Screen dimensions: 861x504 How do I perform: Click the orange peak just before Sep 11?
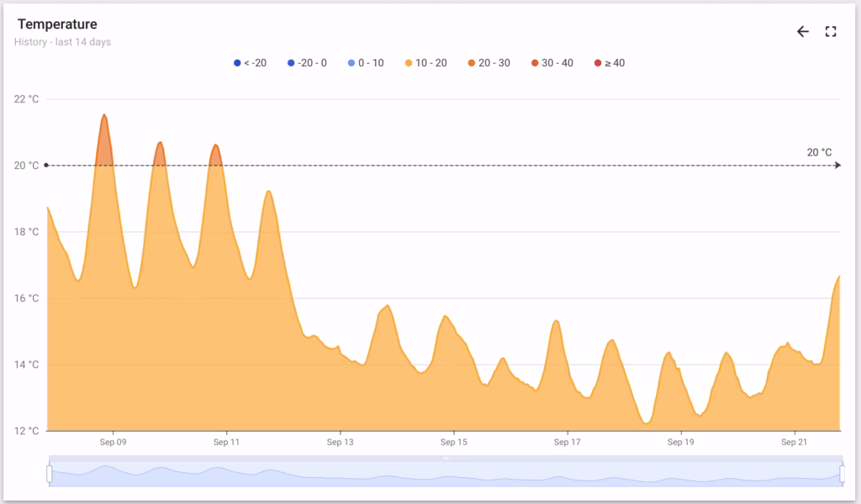click(215, 146)
